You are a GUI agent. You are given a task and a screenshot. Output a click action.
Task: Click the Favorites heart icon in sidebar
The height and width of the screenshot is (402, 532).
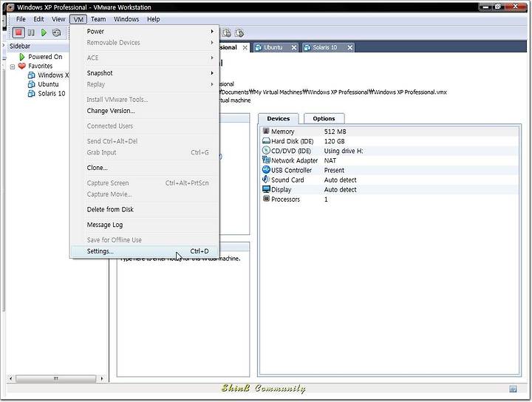click(x=21, y=66)
